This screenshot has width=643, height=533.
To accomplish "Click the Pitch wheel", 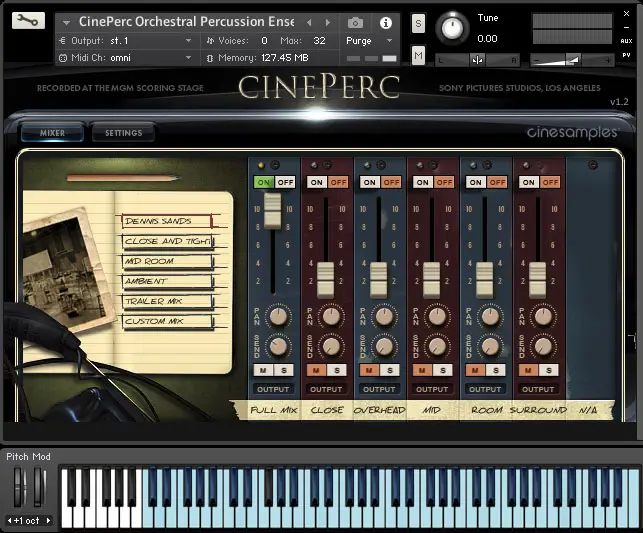I will [19, 487].
